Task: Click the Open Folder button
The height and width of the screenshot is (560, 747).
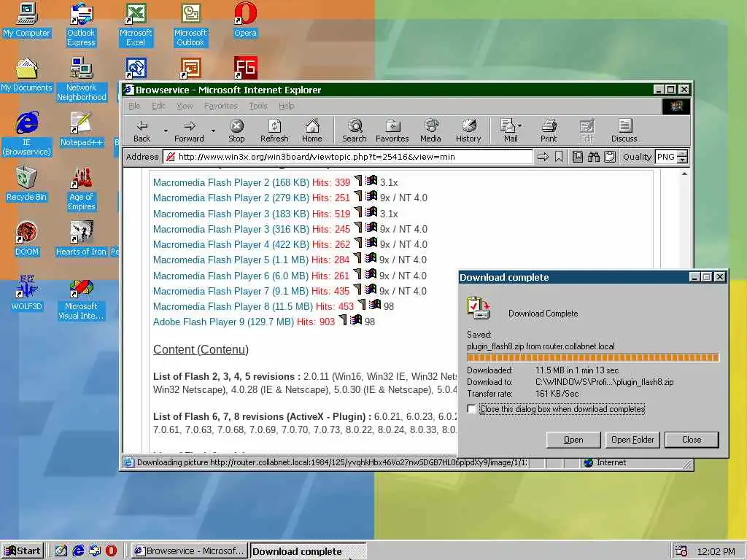Action: [x=632, y=440]
